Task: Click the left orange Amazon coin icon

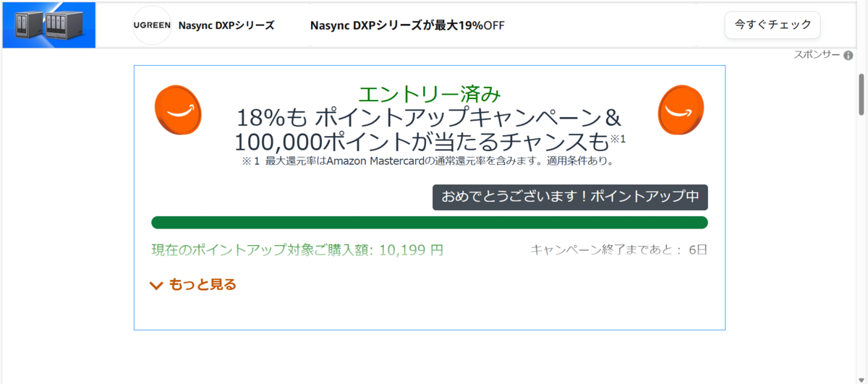Action: 178,110
